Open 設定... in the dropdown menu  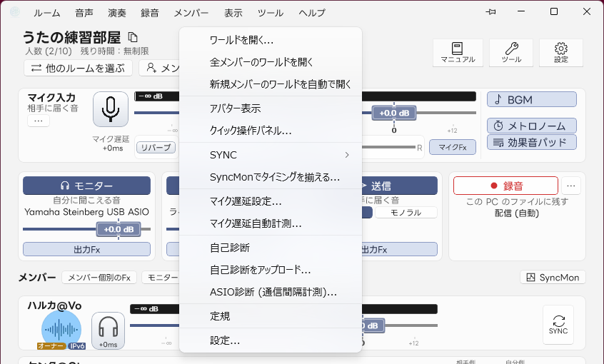[271, 340]
